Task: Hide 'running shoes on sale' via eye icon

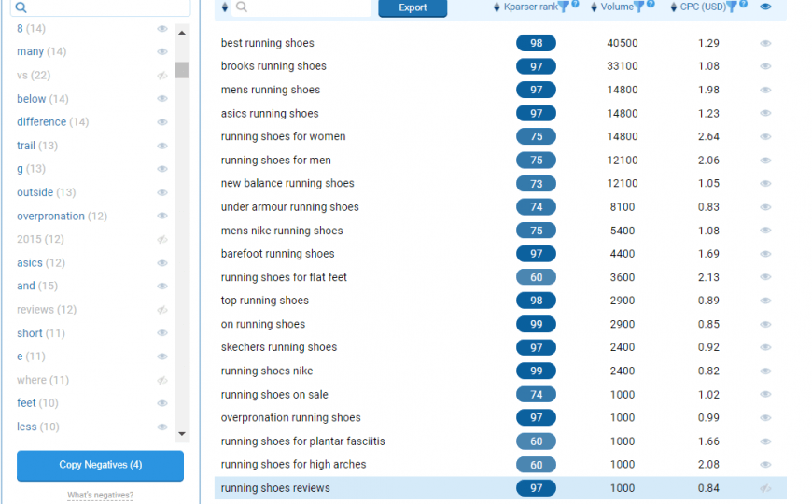Action: (x=765, y=395)
